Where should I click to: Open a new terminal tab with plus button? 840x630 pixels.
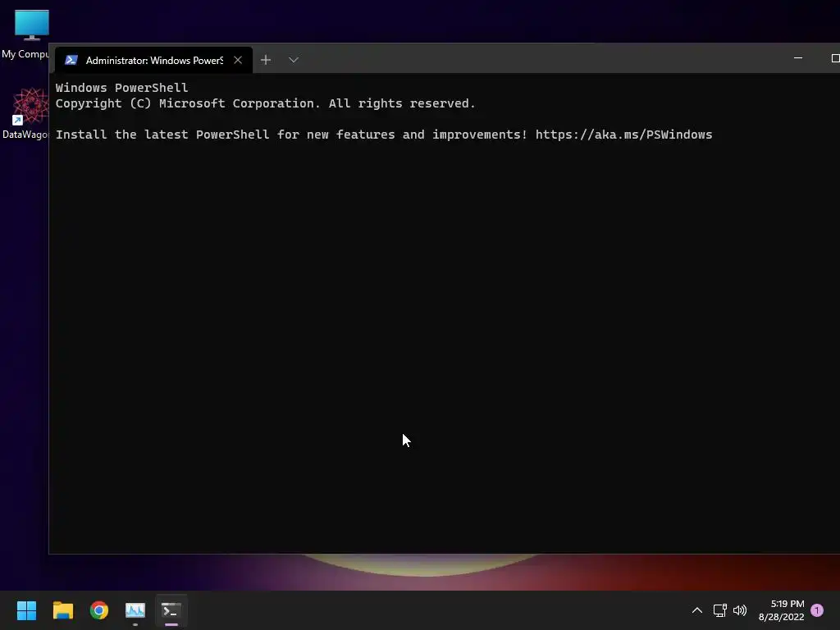click(266, 60)
